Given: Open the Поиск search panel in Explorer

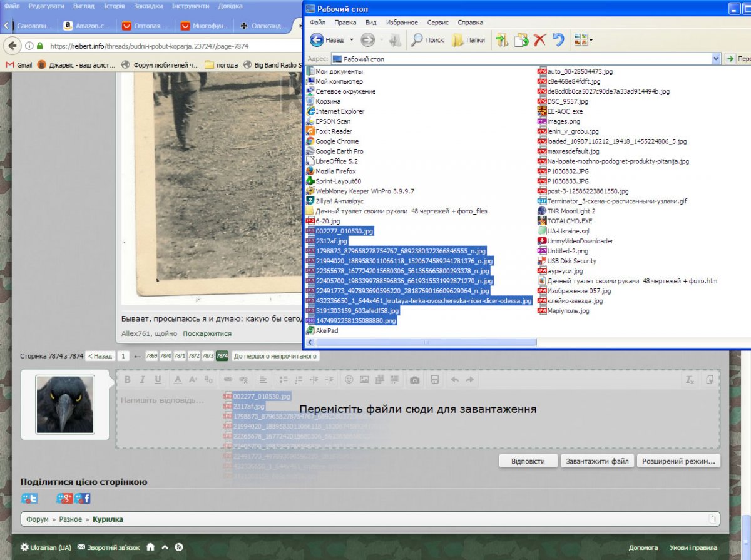Looking at the screenshot, I should [x=427, y=40].
